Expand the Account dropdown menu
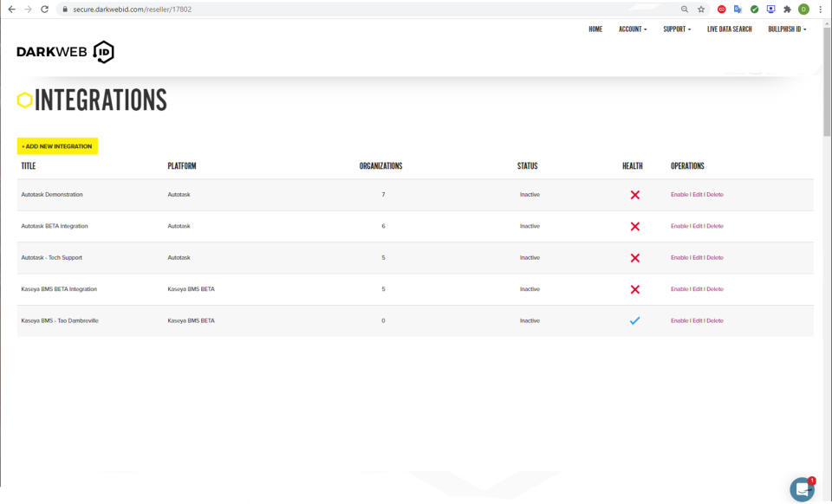 (633, 29)
